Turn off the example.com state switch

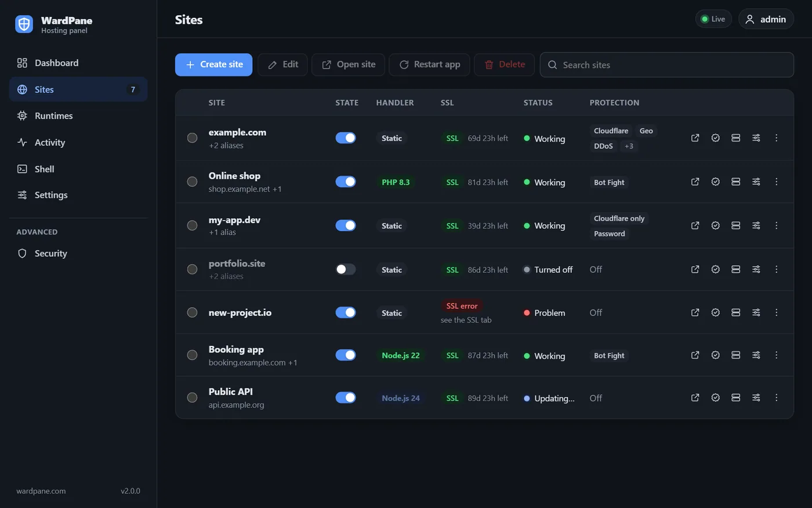click(x=346, y=138)
